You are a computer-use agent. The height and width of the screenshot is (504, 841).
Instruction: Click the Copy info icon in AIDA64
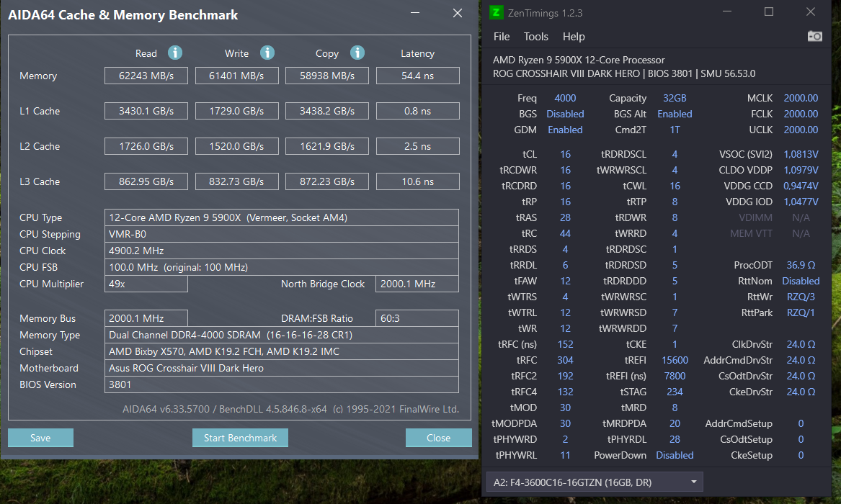click(x=357, y=53)
